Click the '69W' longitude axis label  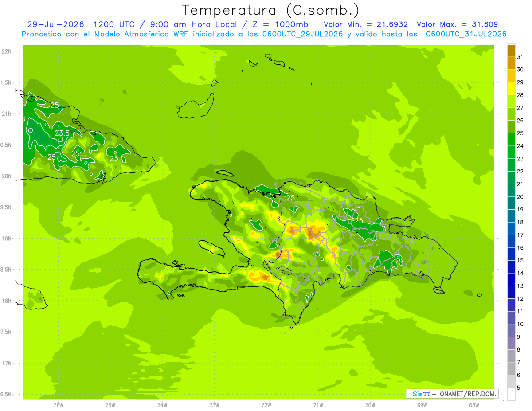422,405
